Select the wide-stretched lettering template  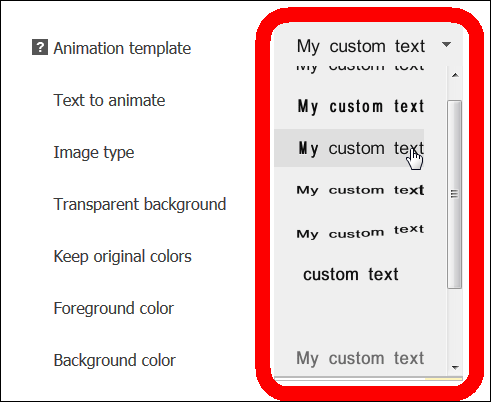click(360, 190)
